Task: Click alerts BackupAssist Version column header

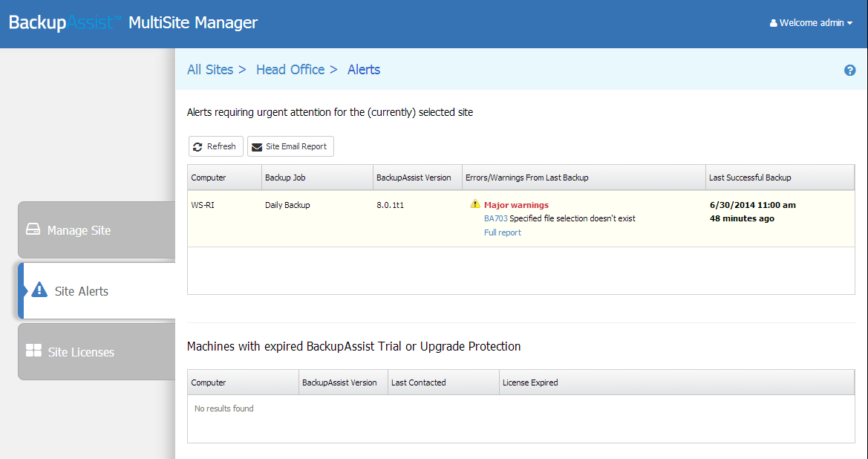Action: 417,178
